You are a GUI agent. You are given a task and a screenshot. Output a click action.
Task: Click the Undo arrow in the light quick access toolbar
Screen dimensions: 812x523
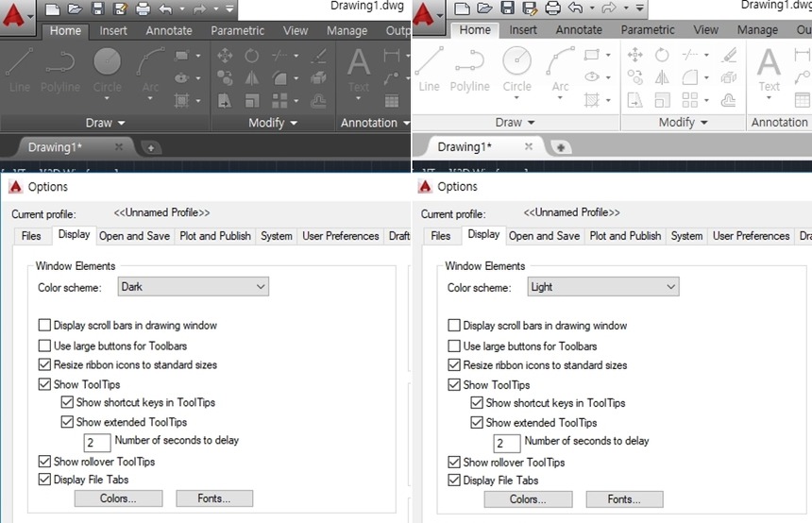click(x=575, y=8)
